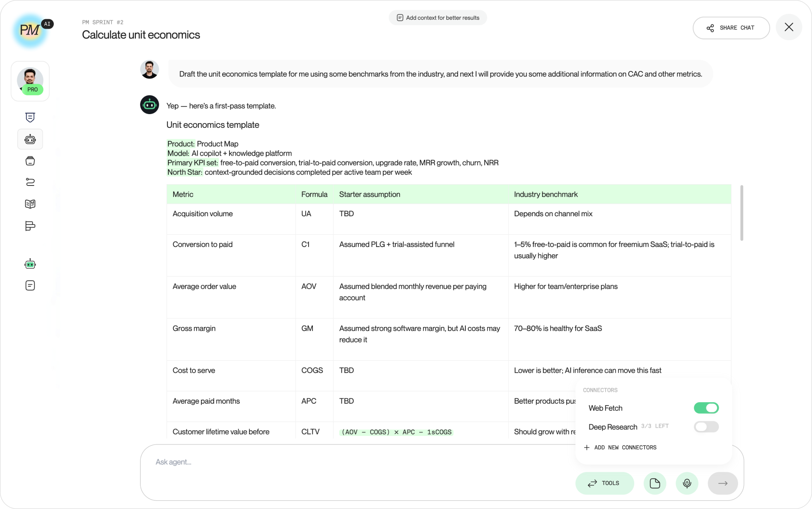Click the user avatar next to the prompt message
Screen dimensions: 812x509
tap(150, 70)
